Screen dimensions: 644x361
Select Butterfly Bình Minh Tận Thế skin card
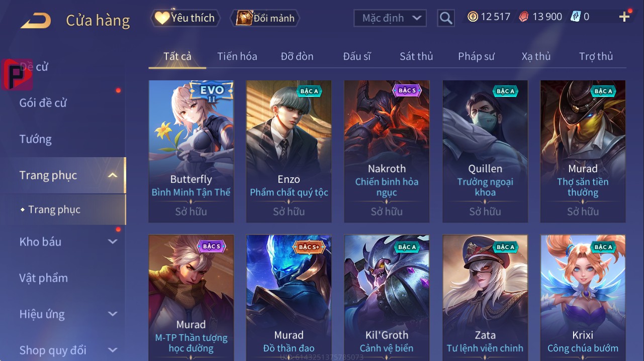click(x=191, y=151)
